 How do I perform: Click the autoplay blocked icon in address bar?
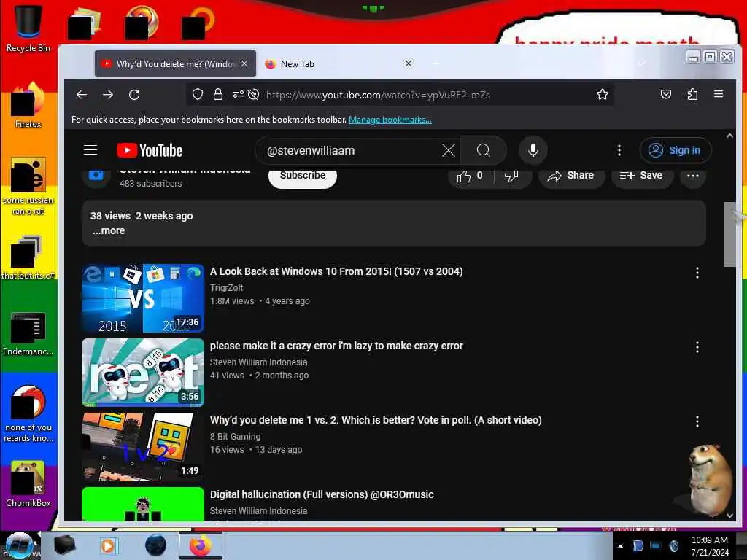point(253,95)
